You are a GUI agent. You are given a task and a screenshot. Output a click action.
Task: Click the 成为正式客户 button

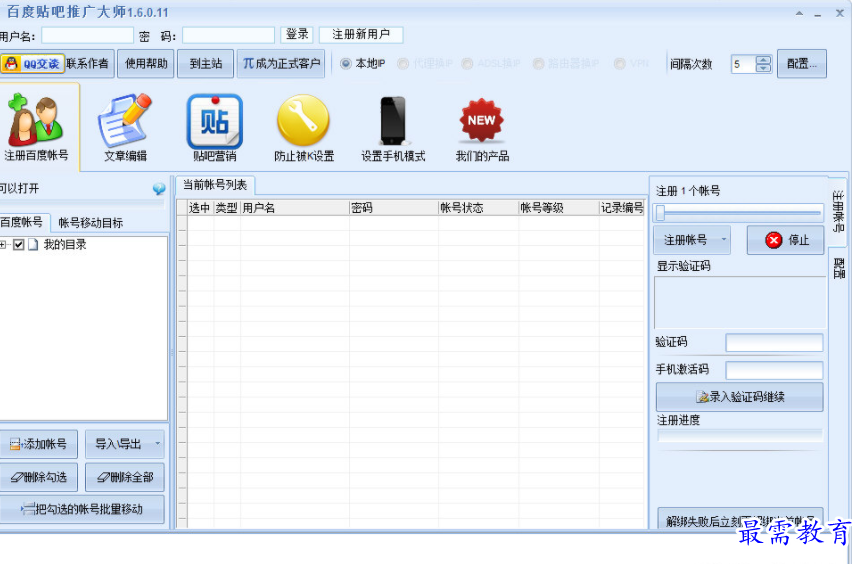pyautogui.click(x=281, y=64)
